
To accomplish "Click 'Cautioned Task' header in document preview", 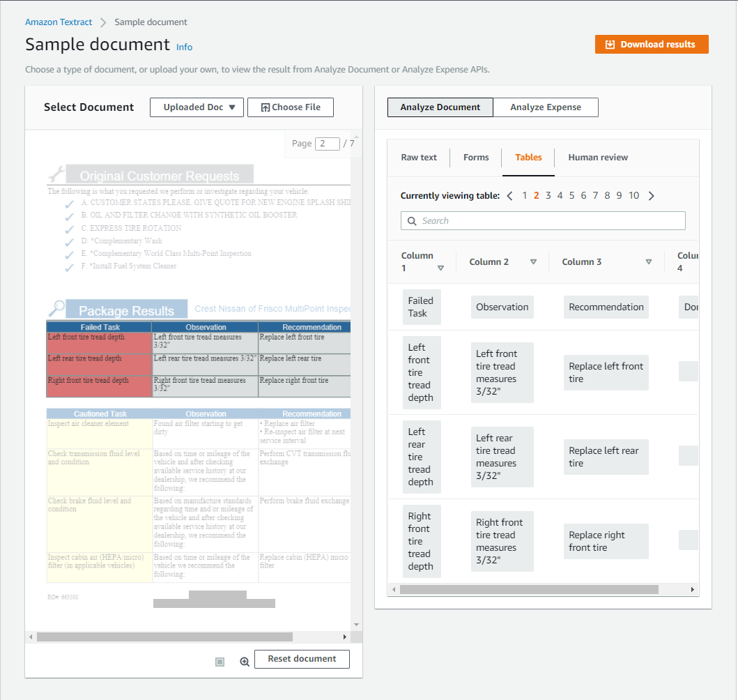I will (x=100, y=413).
